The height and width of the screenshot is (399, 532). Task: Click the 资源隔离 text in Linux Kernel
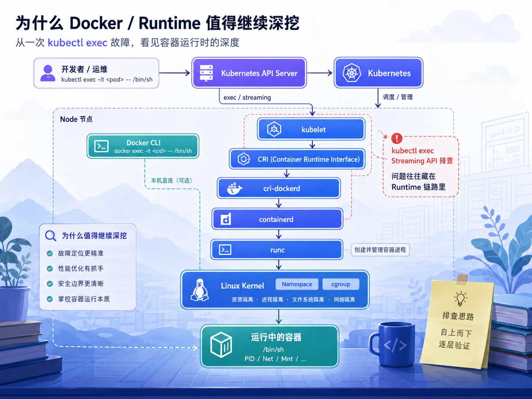242,300
